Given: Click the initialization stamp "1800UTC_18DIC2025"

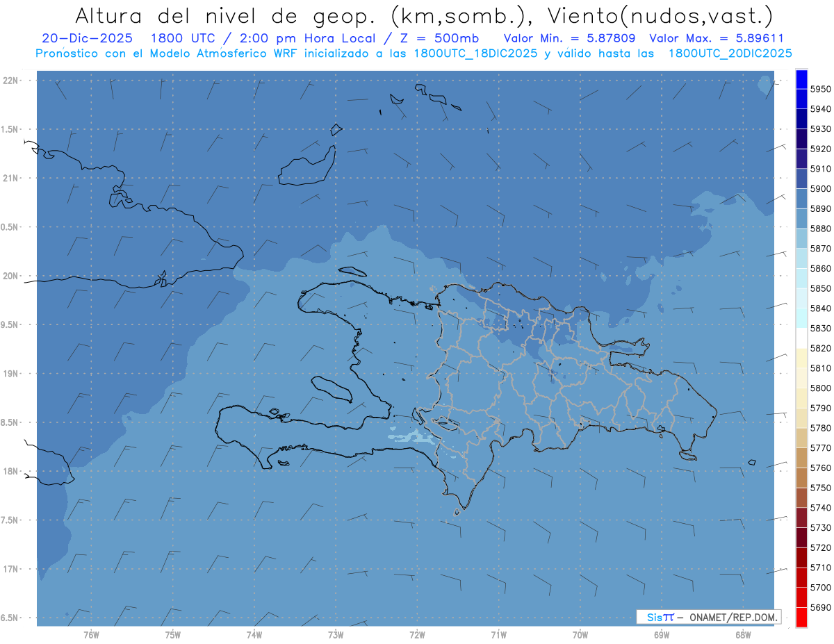Looking at the screenshot, I should [474, 53].
